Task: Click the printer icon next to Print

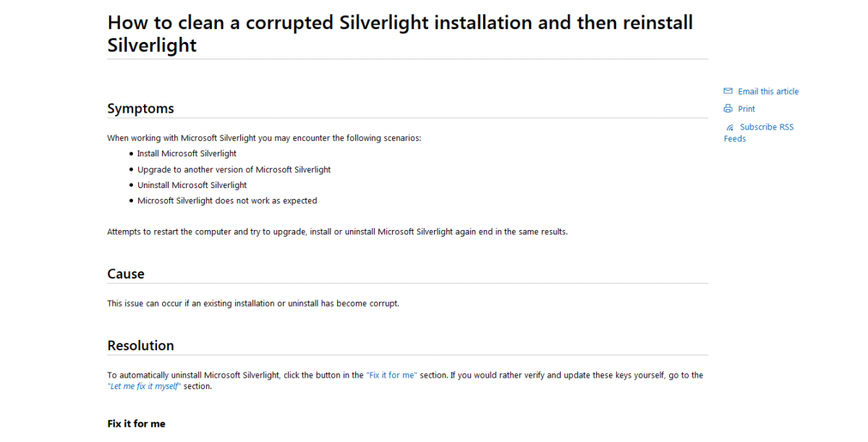Action: coord(728,109)
